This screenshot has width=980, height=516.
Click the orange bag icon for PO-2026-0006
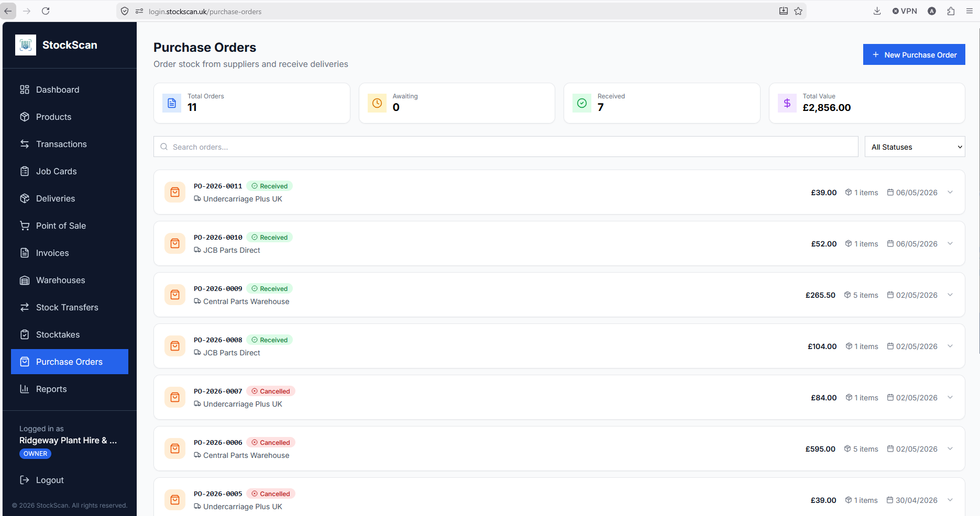pyautogui.click(x=175, y=448)
